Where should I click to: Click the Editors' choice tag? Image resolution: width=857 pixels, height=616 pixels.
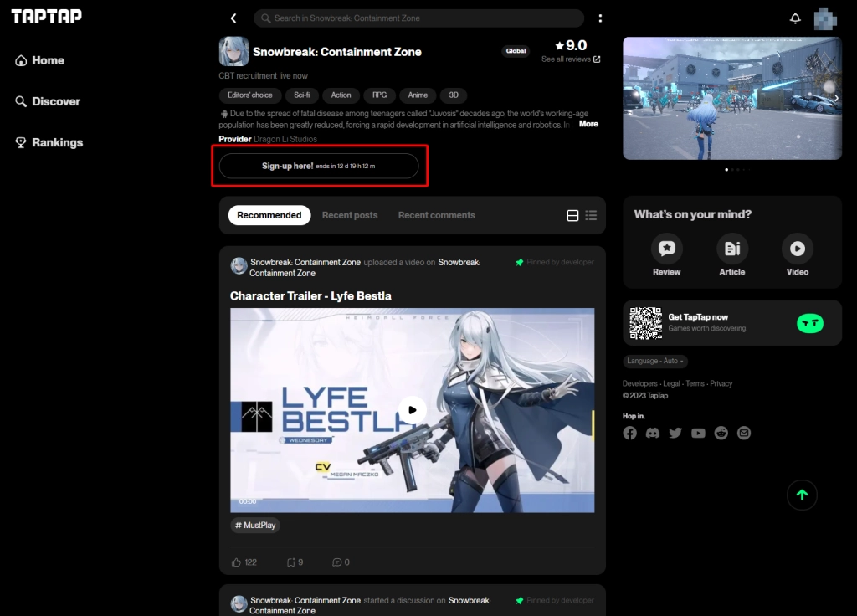coord(250,95)
